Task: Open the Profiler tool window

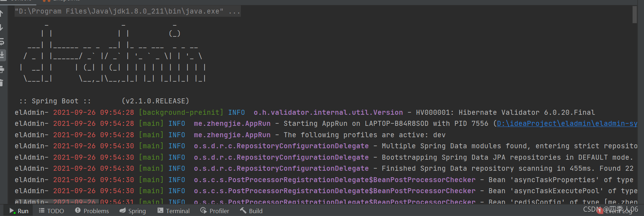Action: coord(215,211)
